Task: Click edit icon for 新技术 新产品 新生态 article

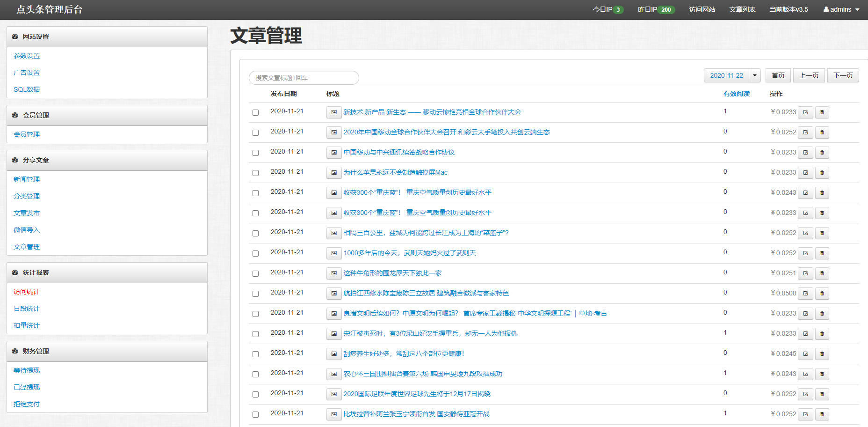Action: click(x=805, y=112)
